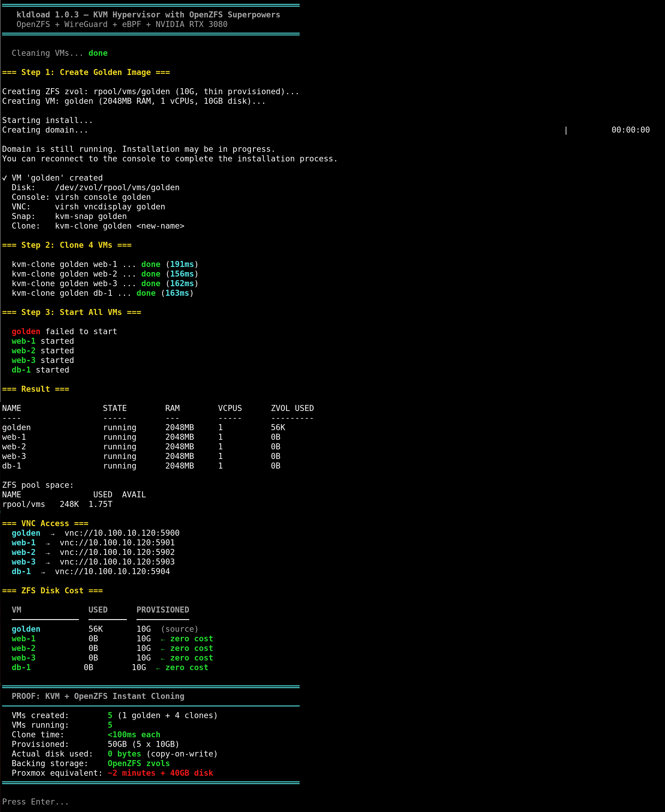This screenshot has height=812, width=665.
Task: Click the arrow icon next to golden VNC entry
Action: tap(52, 534)
